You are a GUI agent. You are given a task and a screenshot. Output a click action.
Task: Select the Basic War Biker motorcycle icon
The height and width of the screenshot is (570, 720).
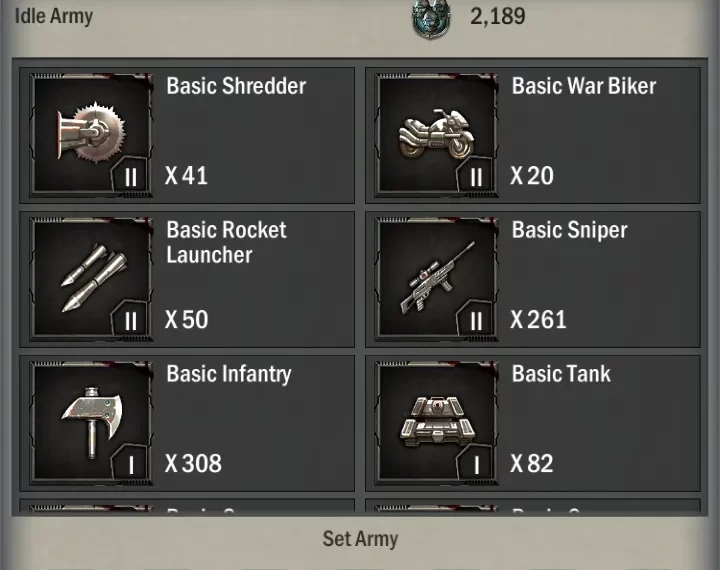(x=436, y=134)
